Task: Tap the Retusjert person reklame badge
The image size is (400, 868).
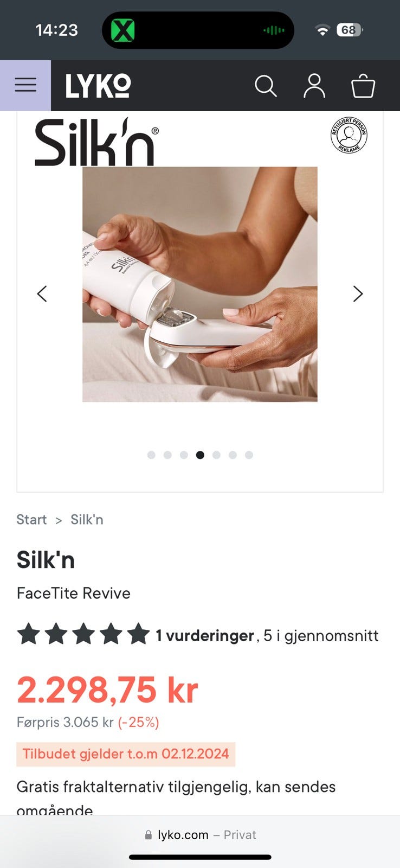Action: [x=349, y=135]
